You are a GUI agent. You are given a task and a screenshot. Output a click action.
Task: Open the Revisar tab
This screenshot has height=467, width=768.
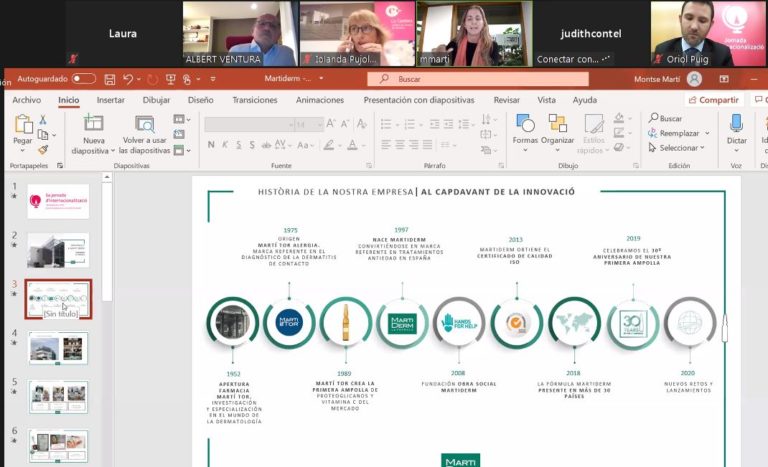click(x=506, y=100)
